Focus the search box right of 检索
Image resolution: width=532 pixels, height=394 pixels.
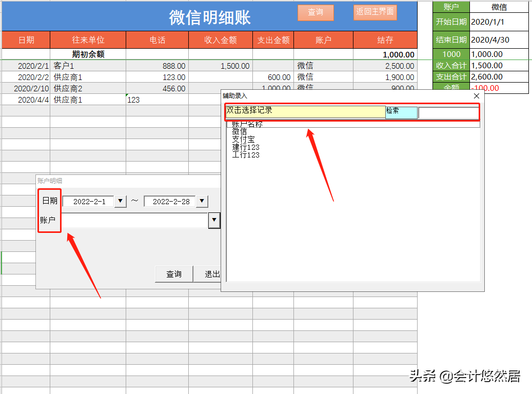(x=448, y=112)
